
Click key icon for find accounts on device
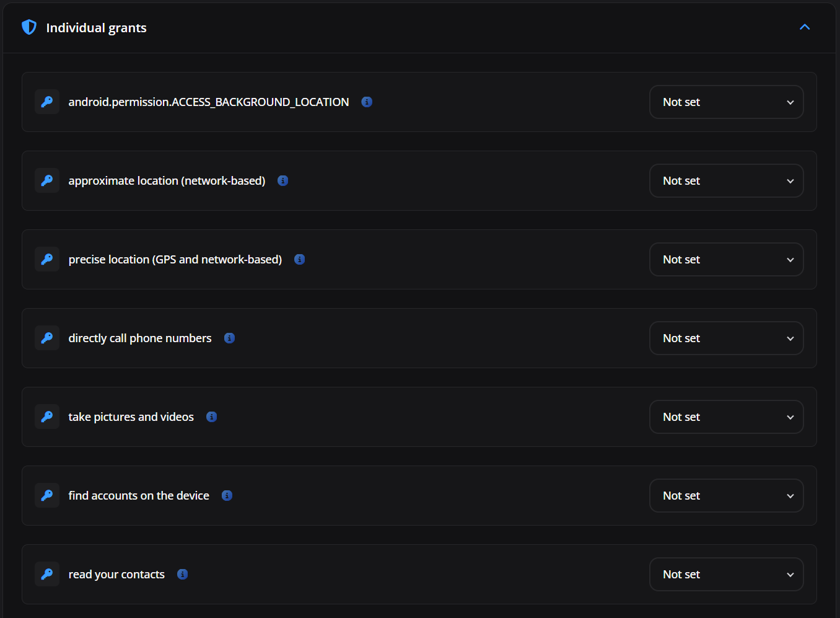click(47, 495)
